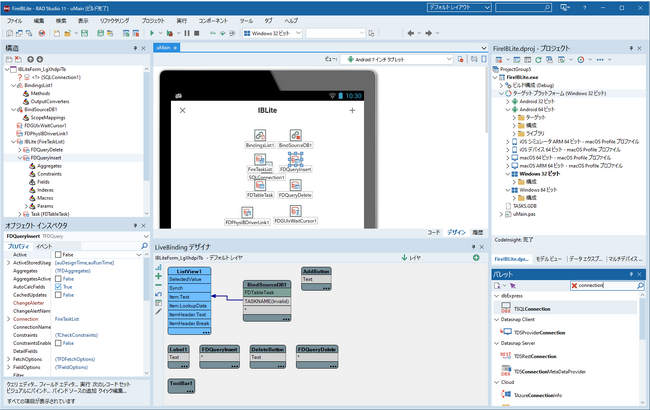Toggle the Active property checkbox
Screen dimensions: 650x410
58,254
